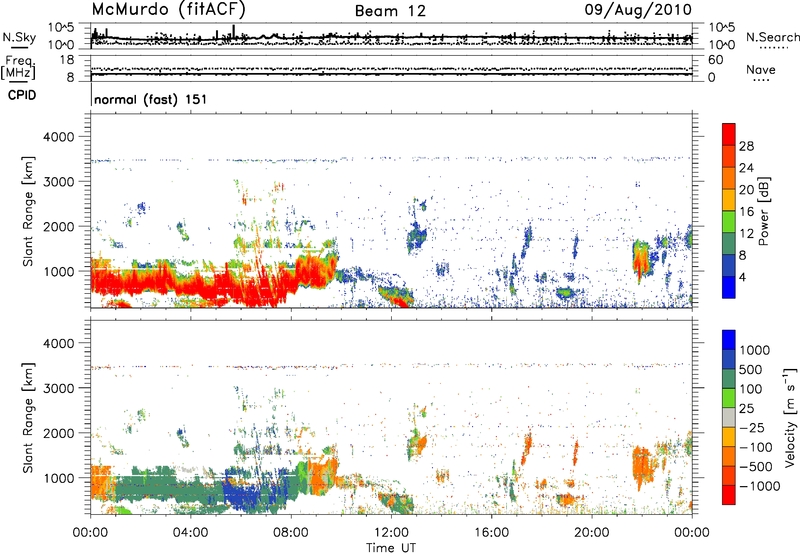This screenshot has width=800, height=554.
Task: Click the date '09/Aug/2010'
Action: (638, 10)
